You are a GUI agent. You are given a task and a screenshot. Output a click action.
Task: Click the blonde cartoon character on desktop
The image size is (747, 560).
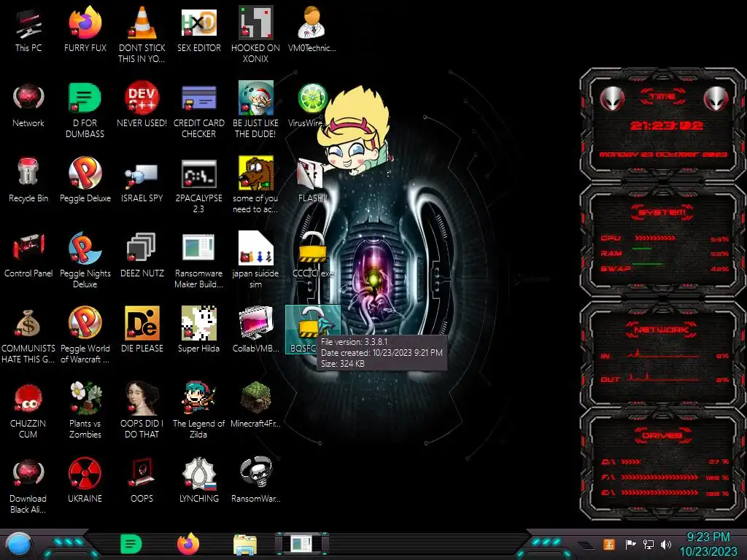point(354,131)
